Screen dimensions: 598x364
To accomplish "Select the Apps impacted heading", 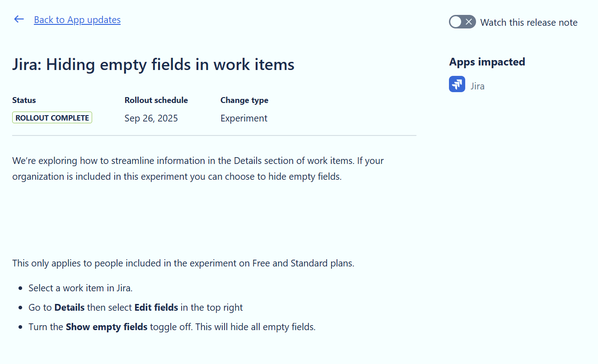I will tap(487, 61).
